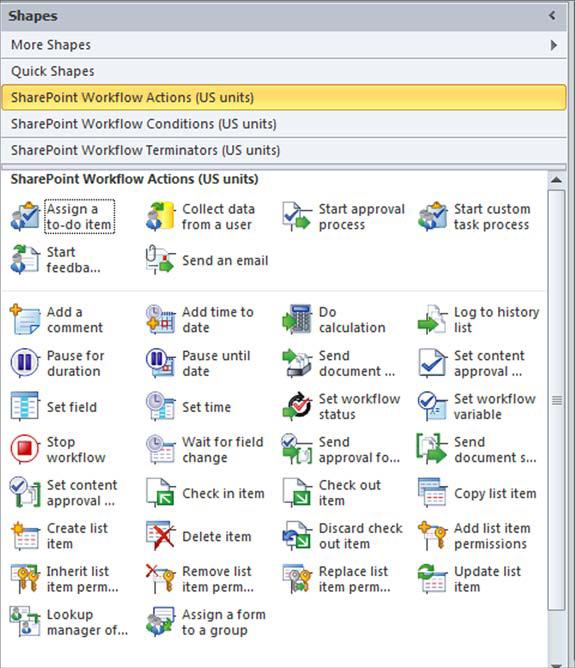Viewport: 575px width, 668px height.
Task: Switch to SharePoint Workflow Terminators (US units) stencil
Action: (284, 150)
